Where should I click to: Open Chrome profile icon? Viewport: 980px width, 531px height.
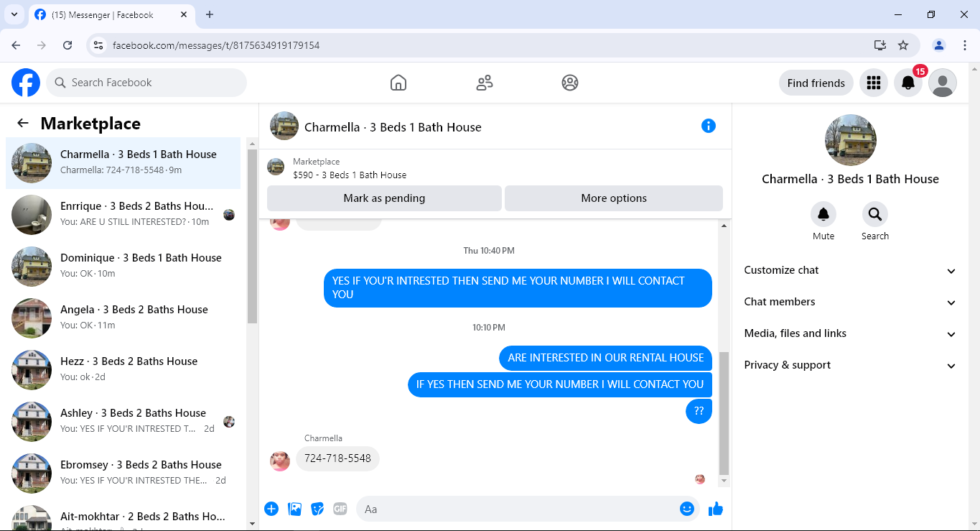pyautogui.click(x=939, y=45)
